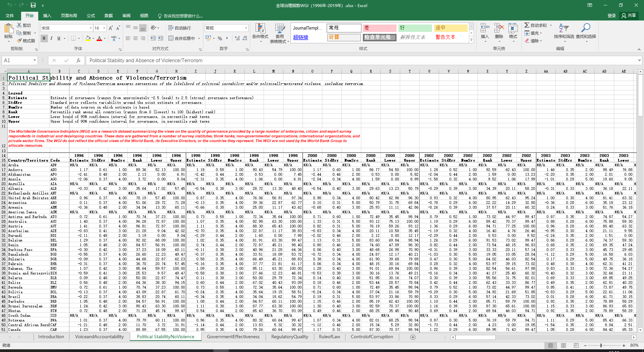Switch to Page Break Preview icon in status bar
Image resolution: width=644 pixels, height=352 pixels.
tap(576, 345)
